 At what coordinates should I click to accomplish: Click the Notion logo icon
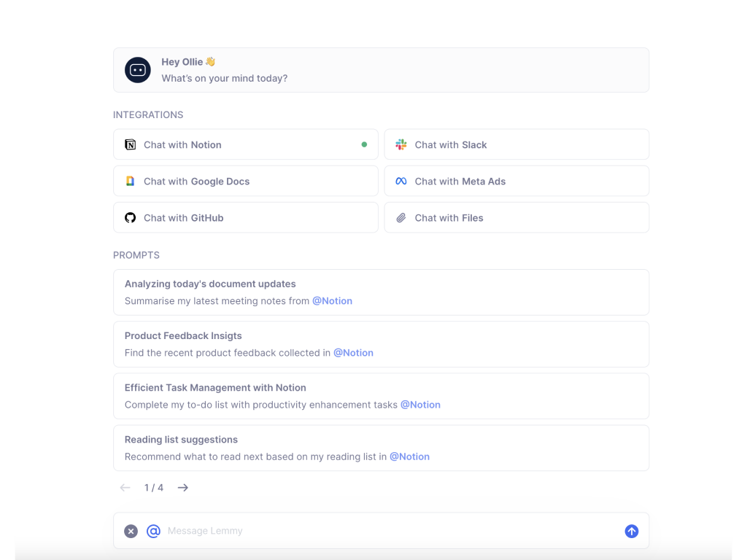click(x=130, y=144)
